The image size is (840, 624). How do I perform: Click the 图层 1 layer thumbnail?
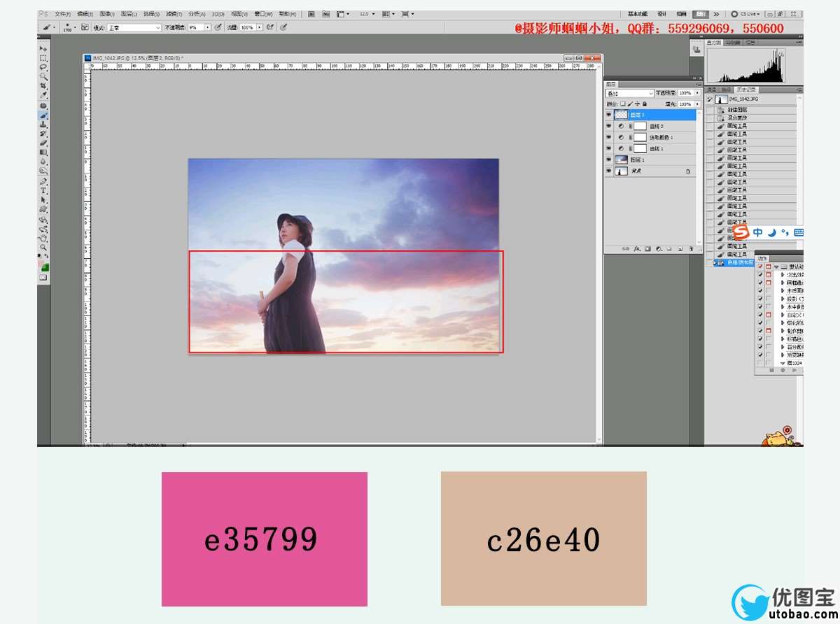(x=621, y=159)
